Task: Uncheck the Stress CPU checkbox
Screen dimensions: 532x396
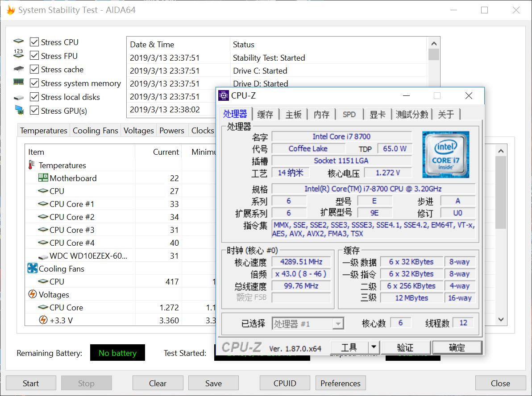Action: point(34,42)
